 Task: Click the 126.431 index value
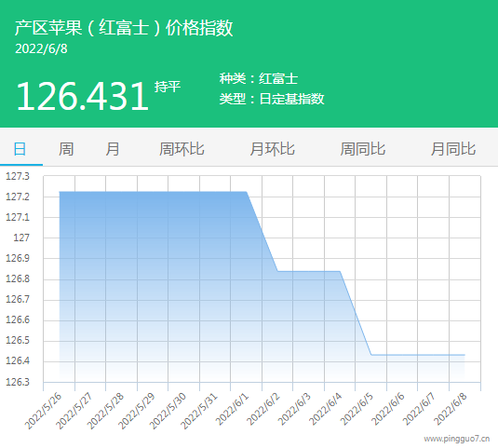point(82,96)
